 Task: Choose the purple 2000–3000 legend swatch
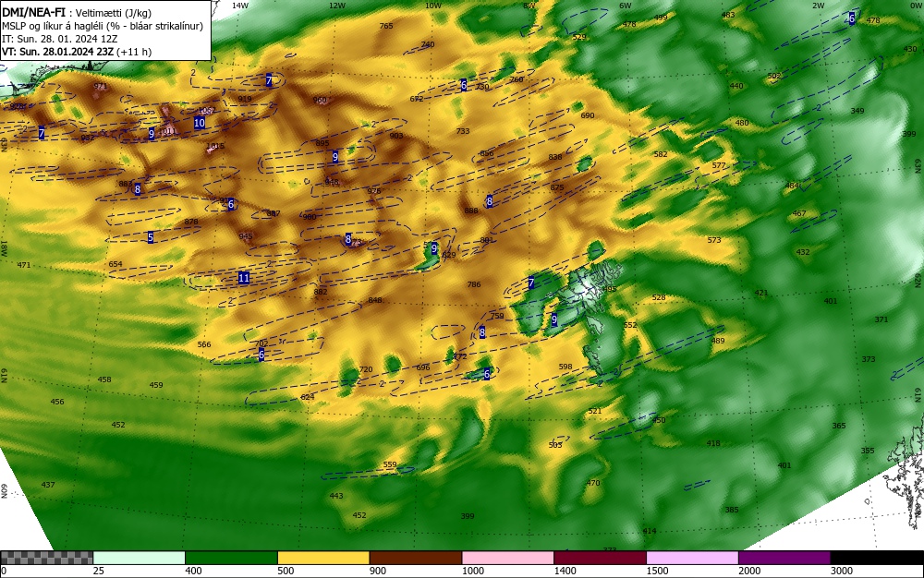coord(784,558)
